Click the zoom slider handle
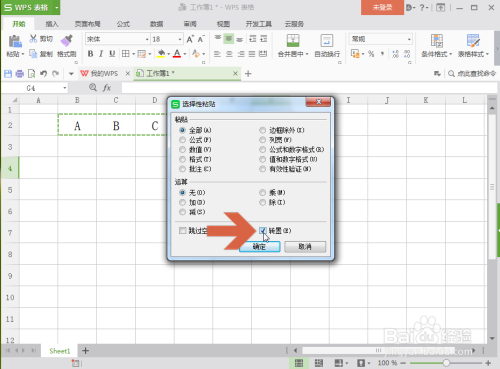Screen dimensions: 500x369 point(446,363)
